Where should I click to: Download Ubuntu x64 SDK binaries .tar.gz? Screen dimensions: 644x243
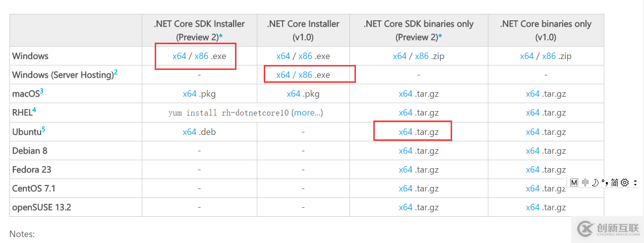[406, 132]
